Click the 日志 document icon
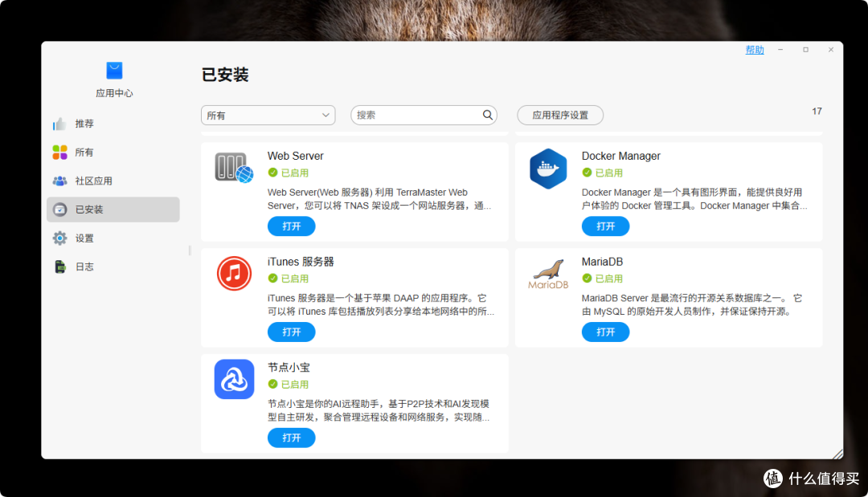 coord(59,267)
